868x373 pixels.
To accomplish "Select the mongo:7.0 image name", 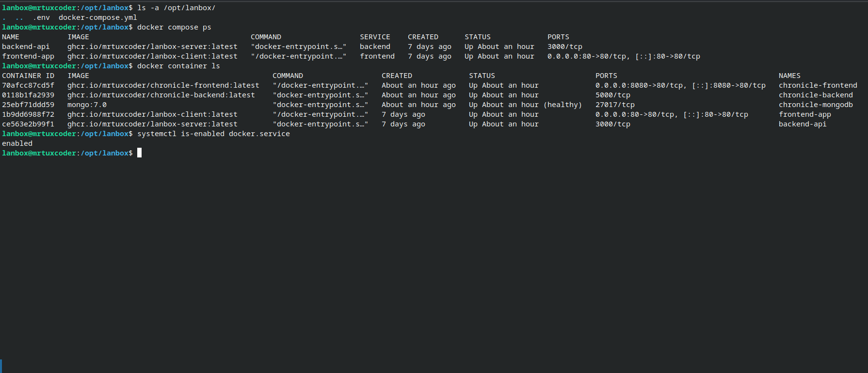I will click(x=87, y=105).
